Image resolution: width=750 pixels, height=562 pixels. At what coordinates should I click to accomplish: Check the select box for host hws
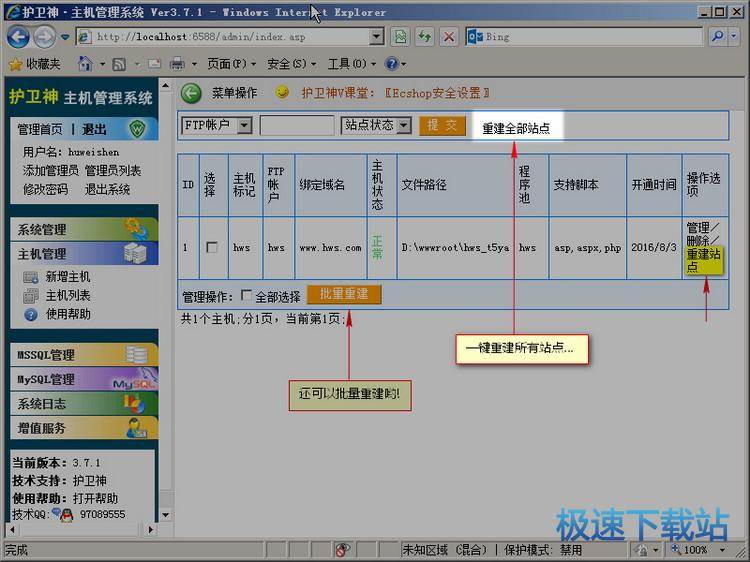point(211,247)
